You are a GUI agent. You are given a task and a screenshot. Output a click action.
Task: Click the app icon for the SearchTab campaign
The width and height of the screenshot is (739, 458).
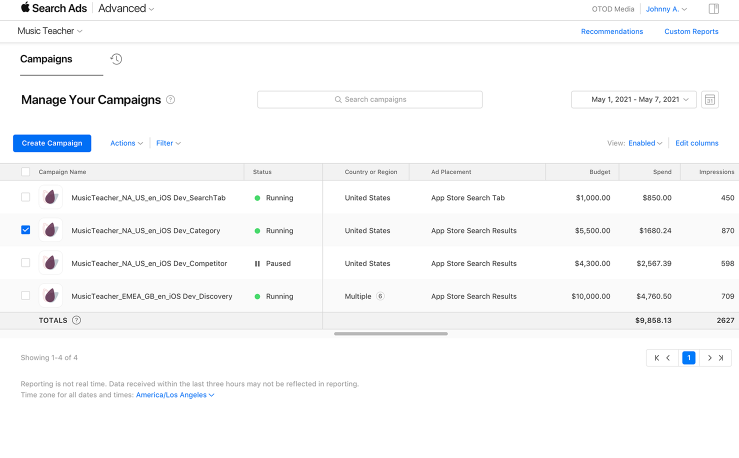click(50, 197)
